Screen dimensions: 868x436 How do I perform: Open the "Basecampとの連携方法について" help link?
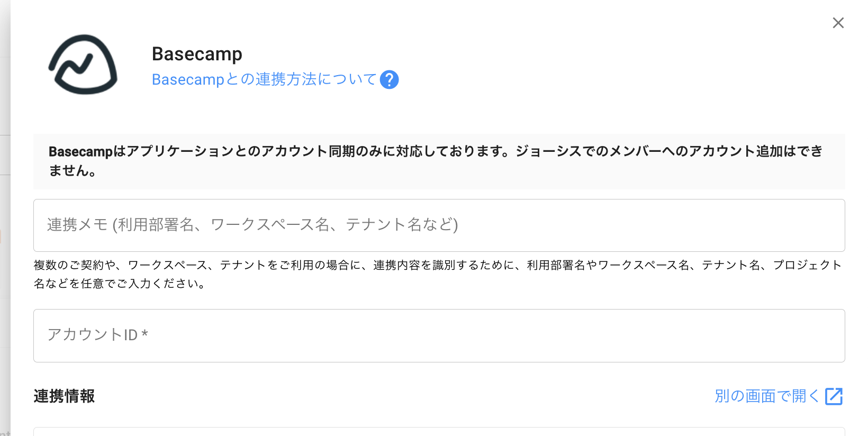pyautogui.click(x=264, y=79)
